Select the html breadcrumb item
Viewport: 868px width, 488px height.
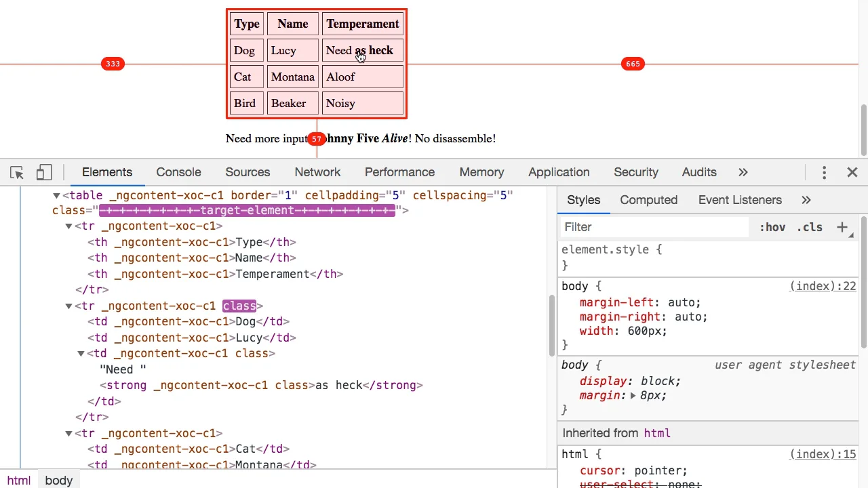[x=19, y=480]
